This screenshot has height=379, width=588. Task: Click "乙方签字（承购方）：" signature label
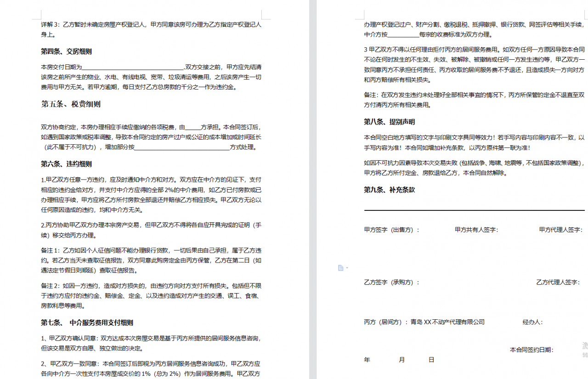(x=392, y=282)
